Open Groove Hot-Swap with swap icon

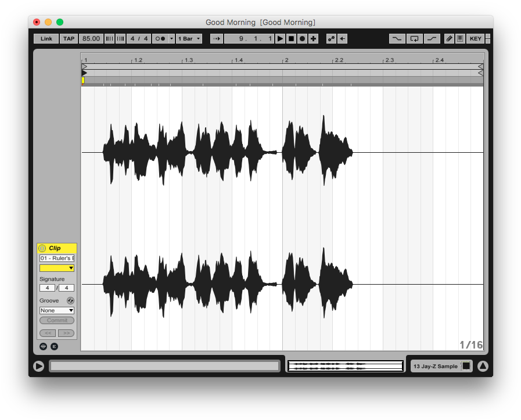pyautogui.click(x=70, y=300)
